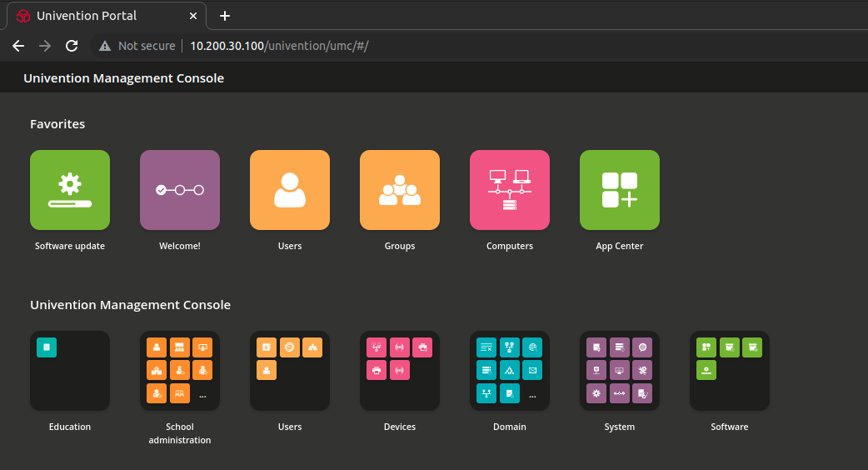Open the Users category folder in the console section
This screenshot has height=470, width=868.
coord(290,371)
